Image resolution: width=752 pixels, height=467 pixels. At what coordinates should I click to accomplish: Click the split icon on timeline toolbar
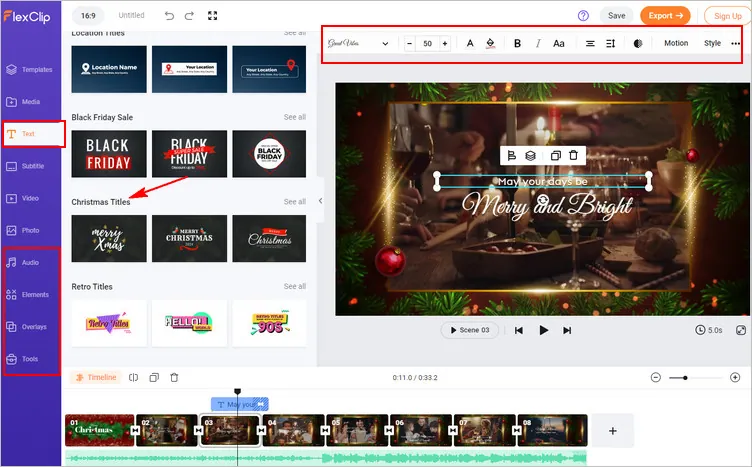click(x=133, y=377)
